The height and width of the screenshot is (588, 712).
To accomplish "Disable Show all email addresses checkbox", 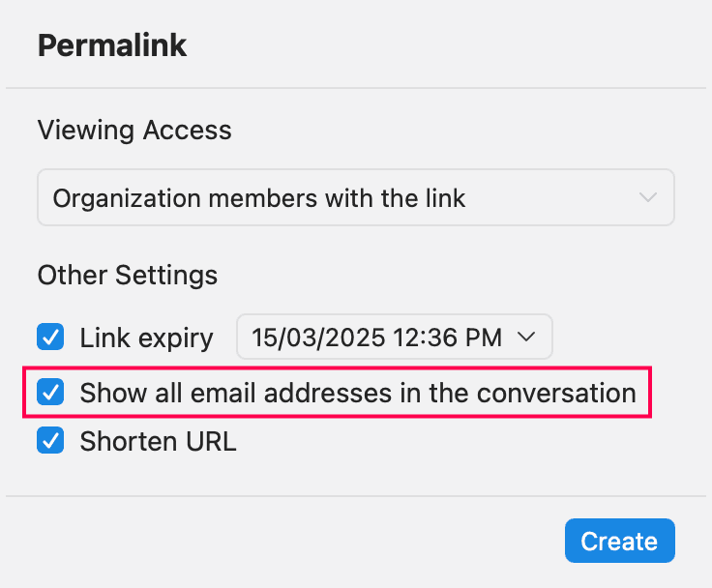I will pyautogui.click(x=50, y=393).
